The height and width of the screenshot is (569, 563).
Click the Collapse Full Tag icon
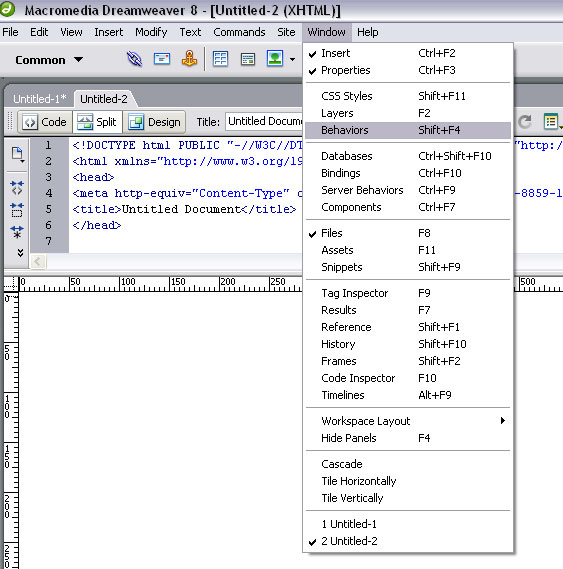[x=17, y=188]
